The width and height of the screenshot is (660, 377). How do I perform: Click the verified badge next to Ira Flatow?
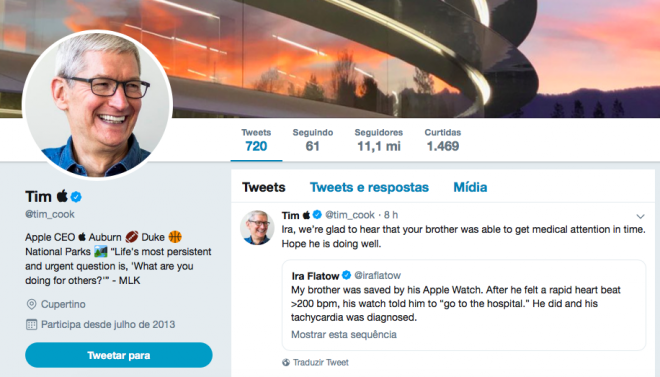(346, 275)
